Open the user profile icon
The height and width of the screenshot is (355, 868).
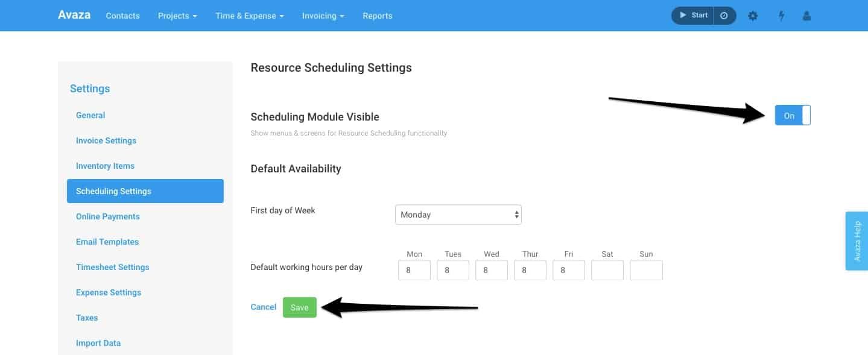click(x=806, y=16)
